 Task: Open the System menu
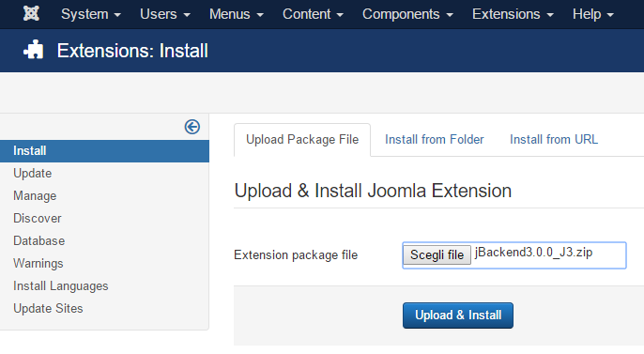tap(91, 14)
